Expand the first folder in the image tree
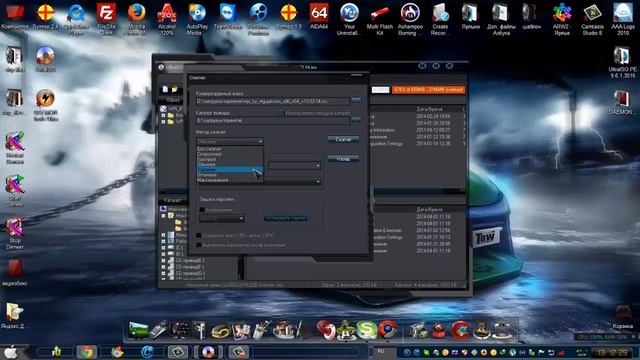Image resolution: width=640 pixels, height=360 pixels. point(164,116)
